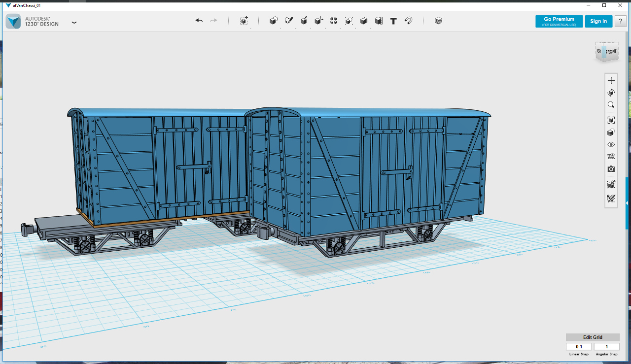Click the Sign In button
This screenshot has width=631, height=364.
point(598,21)
